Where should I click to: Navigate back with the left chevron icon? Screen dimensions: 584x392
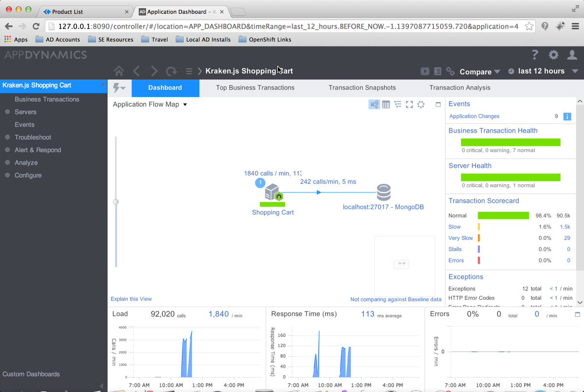tap(136, 71)
